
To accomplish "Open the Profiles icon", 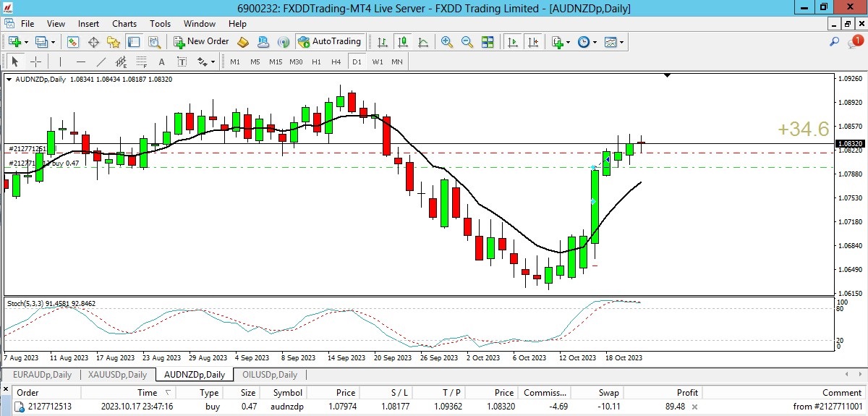I will (41, 42).
